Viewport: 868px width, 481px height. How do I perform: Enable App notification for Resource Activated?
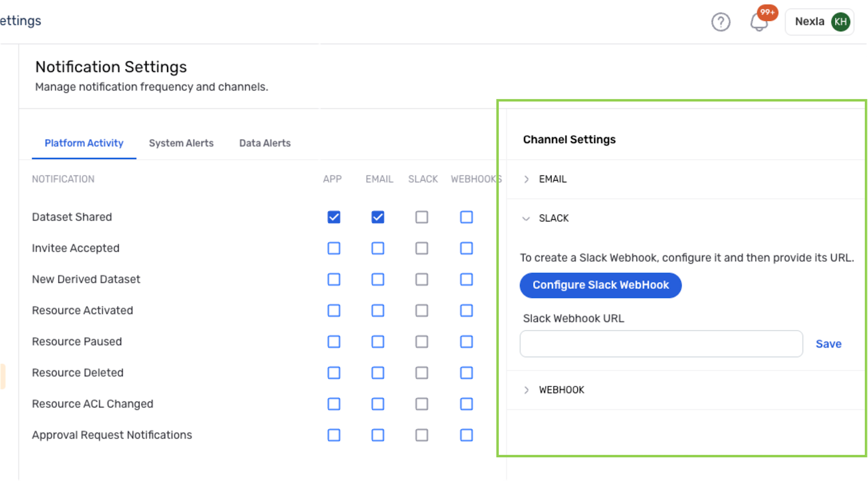coord(334,311)
